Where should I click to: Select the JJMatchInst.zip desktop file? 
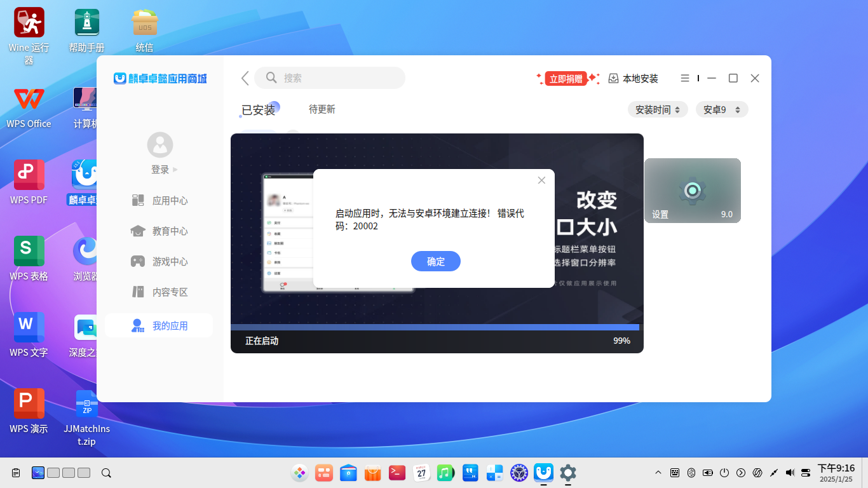tap(87, 417)
